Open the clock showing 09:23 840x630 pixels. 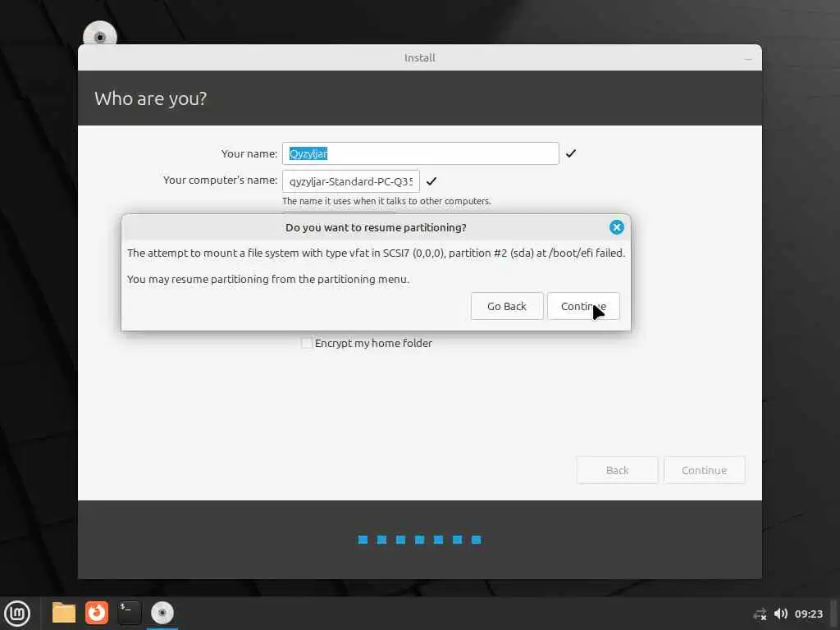pyautogui.click(x=808, y=614)
